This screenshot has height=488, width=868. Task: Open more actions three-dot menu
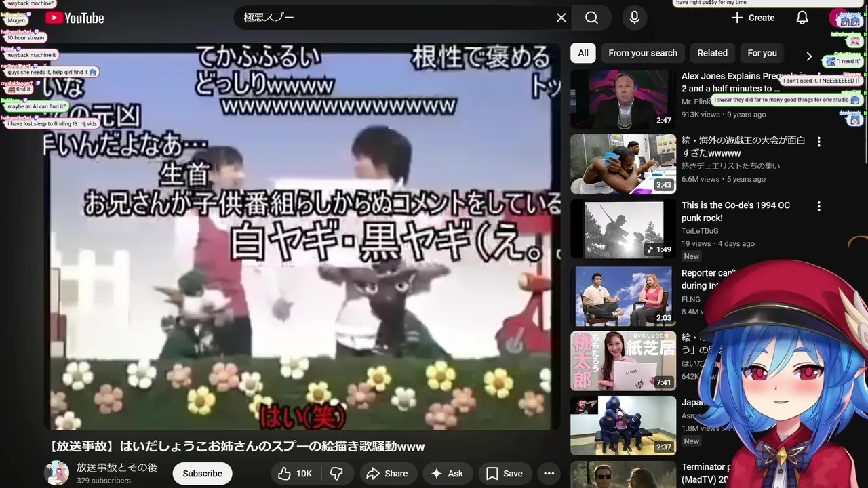point(549,474)
